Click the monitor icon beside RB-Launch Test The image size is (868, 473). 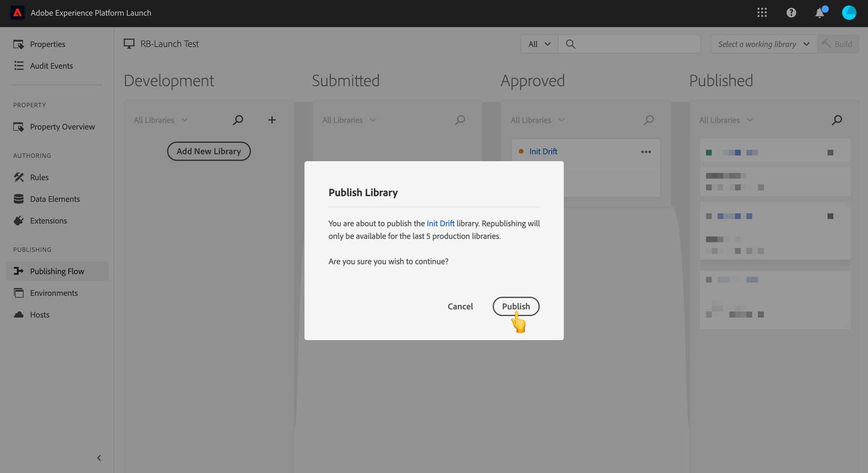129,43
